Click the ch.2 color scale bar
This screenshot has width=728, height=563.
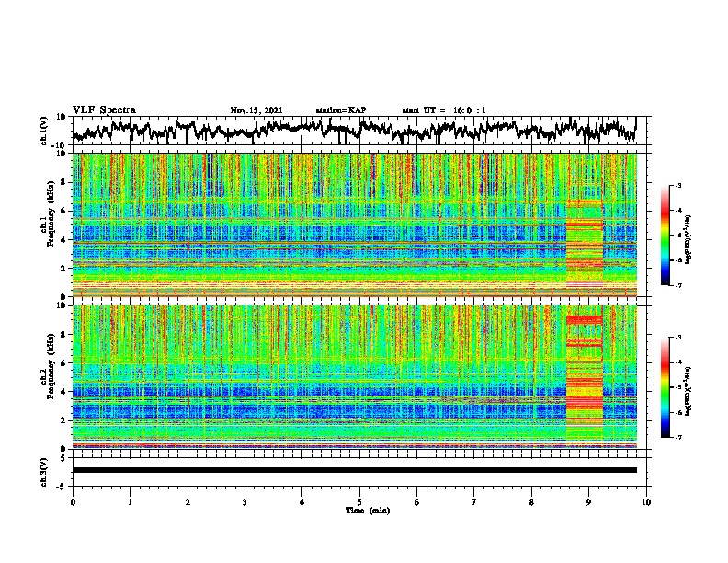(665, 387)
